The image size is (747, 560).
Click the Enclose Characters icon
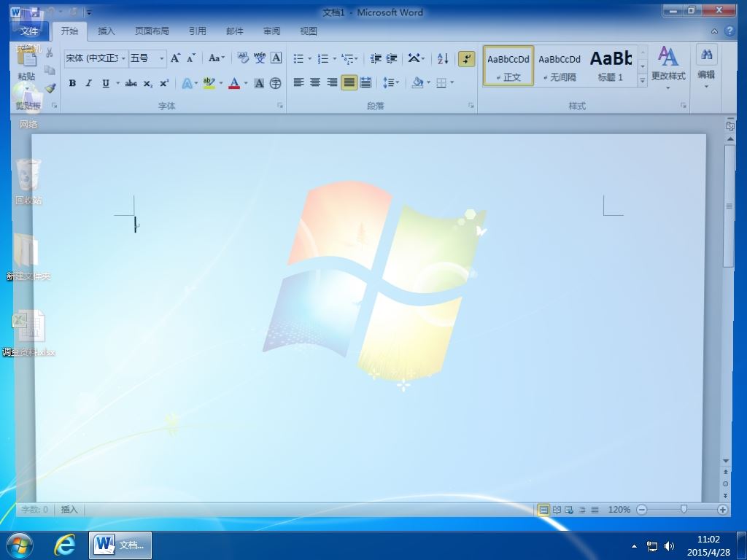(x=275, y=83)
